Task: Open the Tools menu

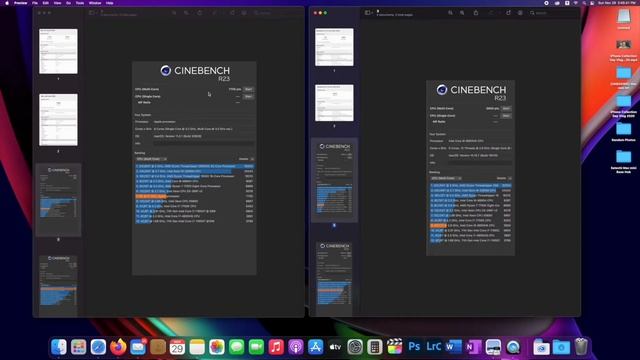Action: pyautogui.click(x=80, y=3)
